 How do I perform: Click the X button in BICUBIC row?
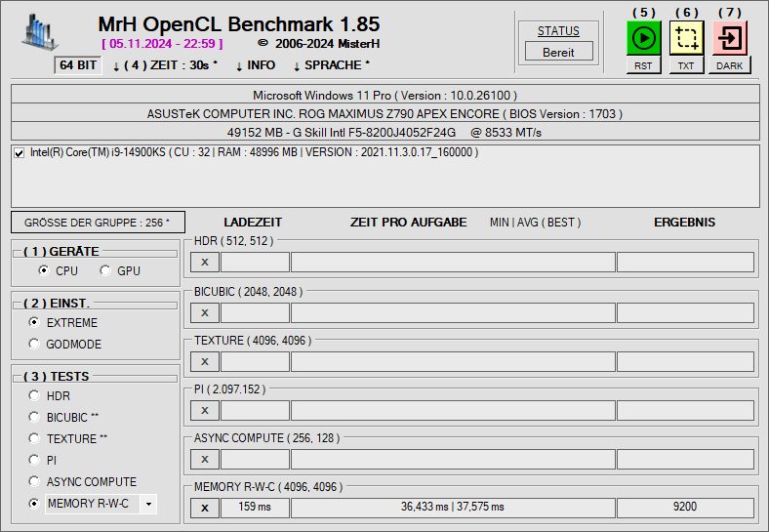point(205,312)
